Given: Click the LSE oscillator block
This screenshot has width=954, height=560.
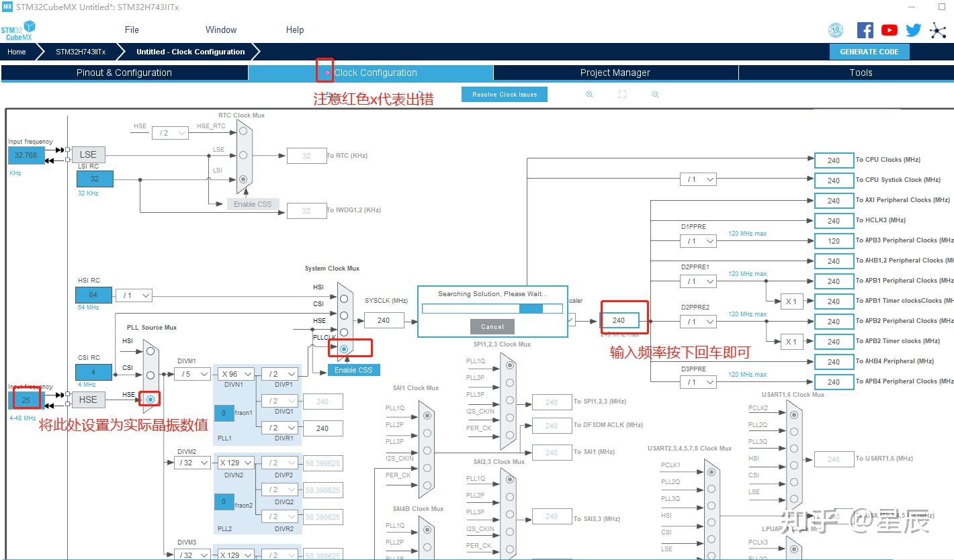Looking at the screenshot, I should pos(88,154).
